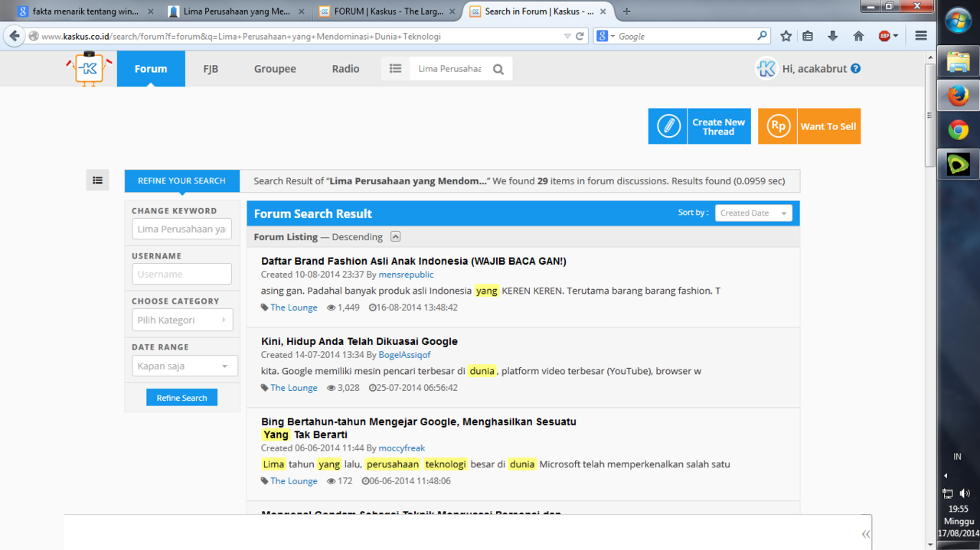Launch Google Chrome from the taskbar
980x550 pixels.
tap(958, 130)
